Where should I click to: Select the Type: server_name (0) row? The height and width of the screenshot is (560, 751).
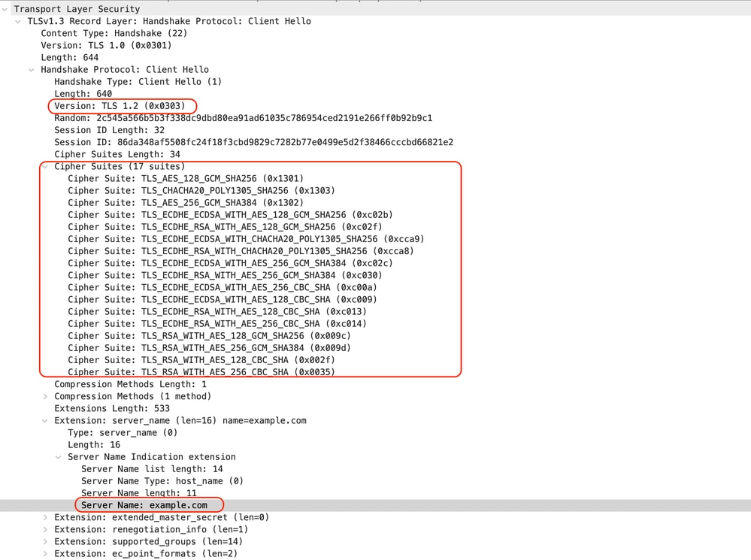[123, 432]
